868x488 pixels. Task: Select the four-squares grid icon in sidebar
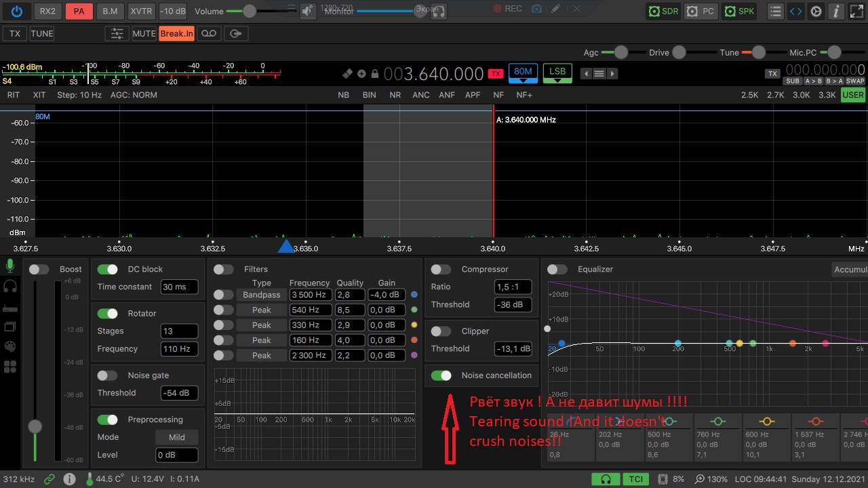coord(10,367)
